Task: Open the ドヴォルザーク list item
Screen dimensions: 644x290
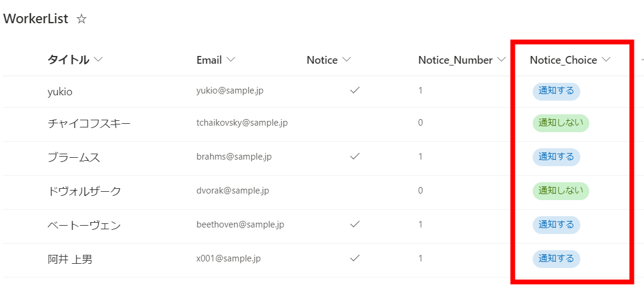Action: [84, 191]
